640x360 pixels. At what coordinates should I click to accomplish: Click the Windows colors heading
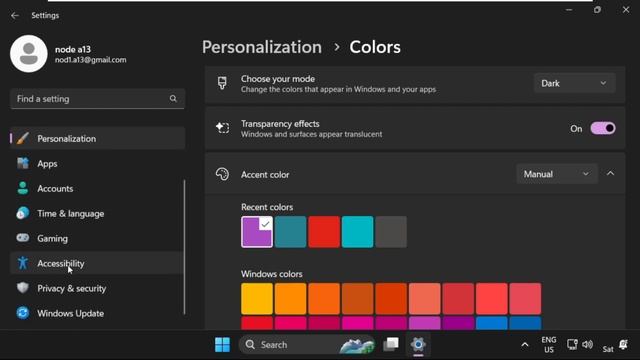point(271,274)
